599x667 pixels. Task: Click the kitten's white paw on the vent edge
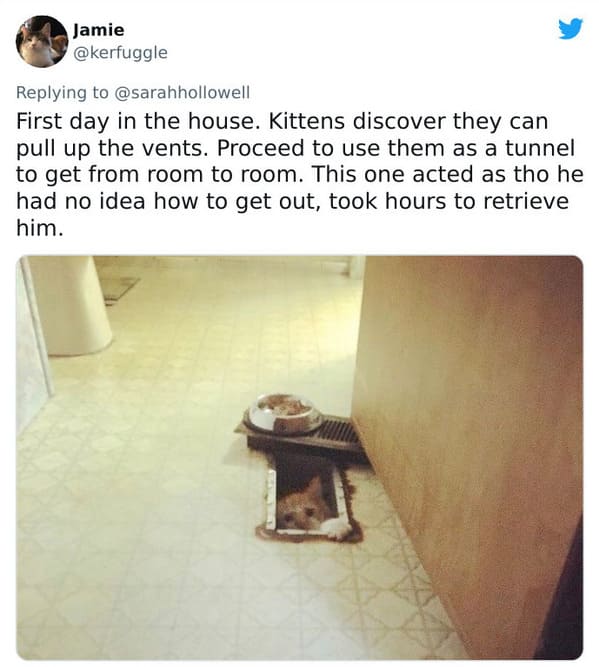[x=337, y=528]
